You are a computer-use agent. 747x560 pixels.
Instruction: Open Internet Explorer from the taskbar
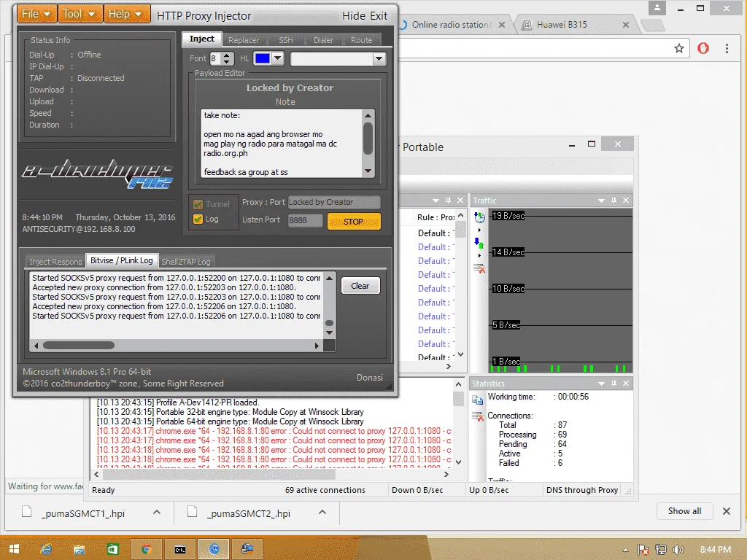coord(46,549)
